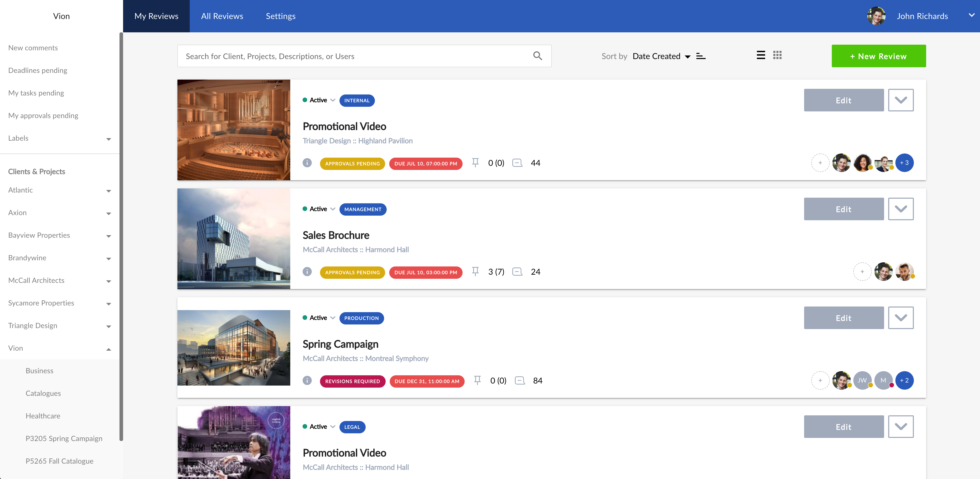The width and height of the screenshot is (980, 479).
Task: Switch to list view
Action: [x=761, y=55]
